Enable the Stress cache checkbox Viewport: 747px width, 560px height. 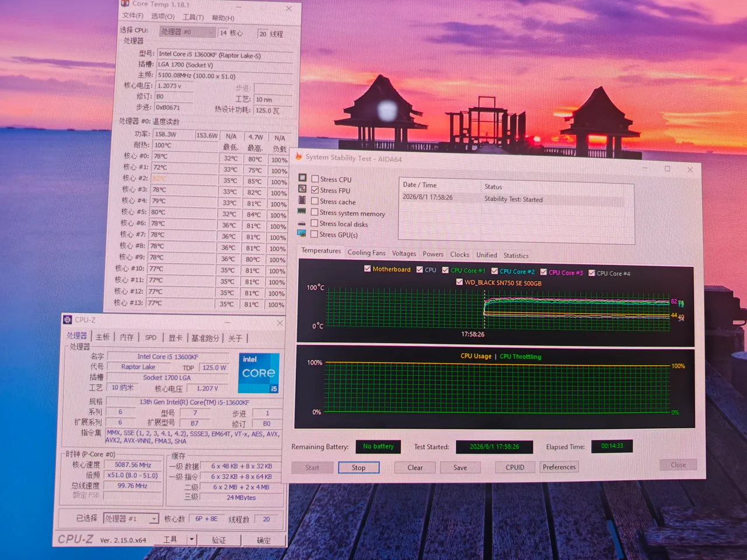tap(315, 201)
